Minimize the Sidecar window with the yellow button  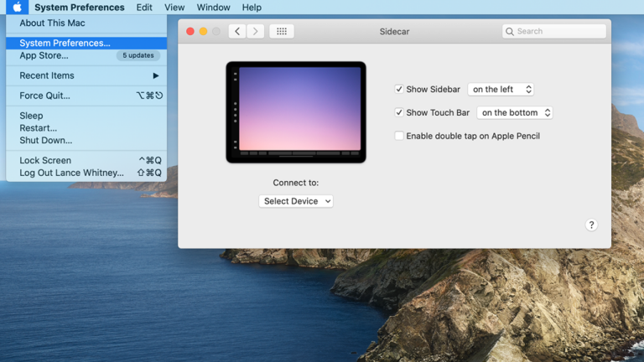pos(203,31)
